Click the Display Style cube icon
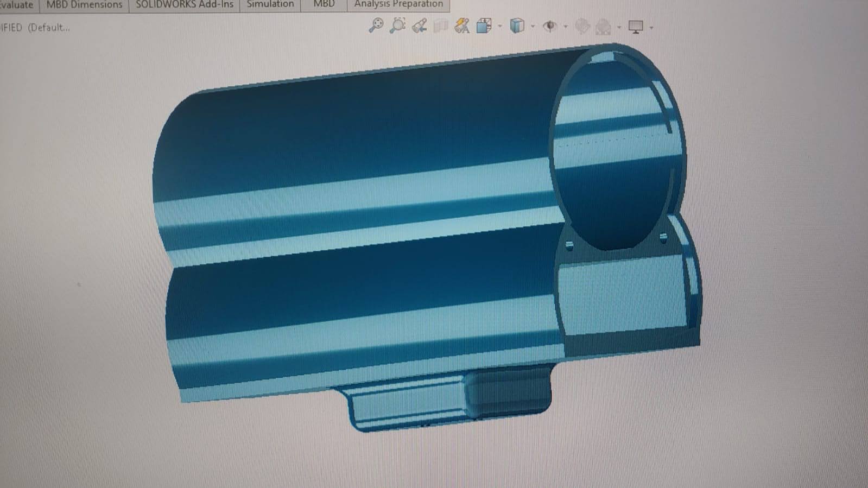The width and height of the screenshot is (868, 488). coord(517,26)
